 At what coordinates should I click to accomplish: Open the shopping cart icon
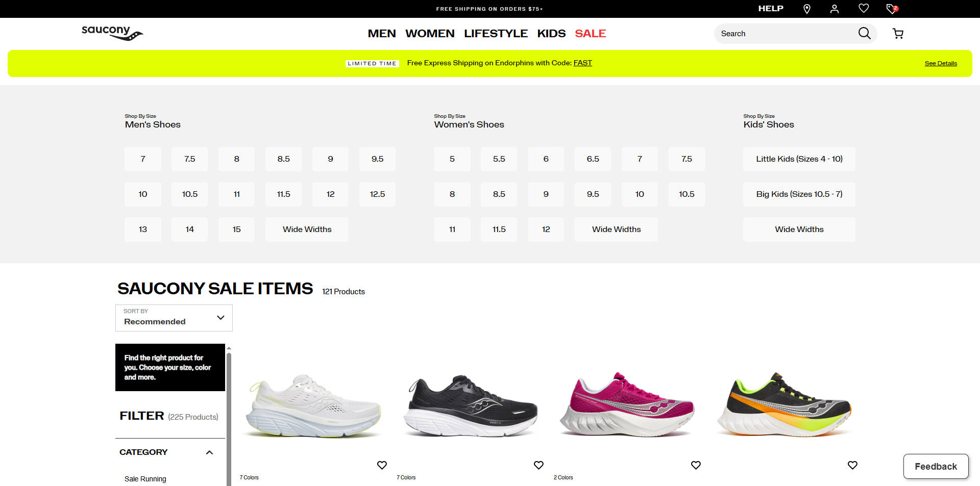click(x=898, y=33)
